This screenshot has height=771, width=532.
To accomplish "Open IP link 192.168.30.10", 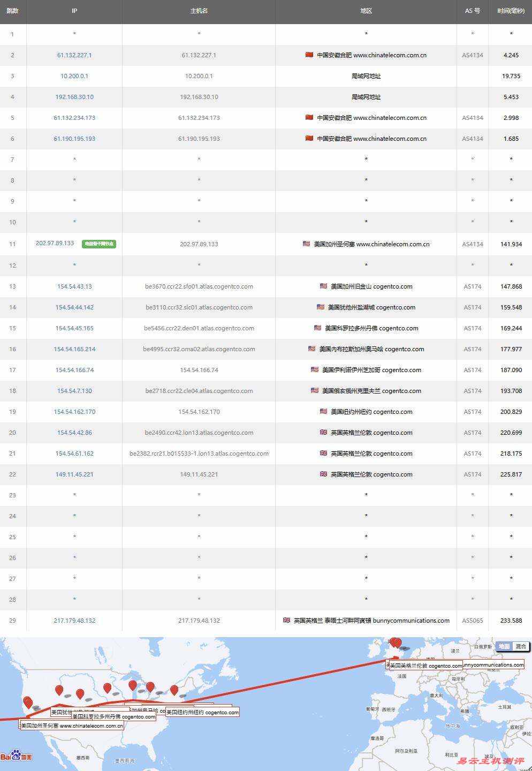I will pyautogui.click(x=74, y=97).
